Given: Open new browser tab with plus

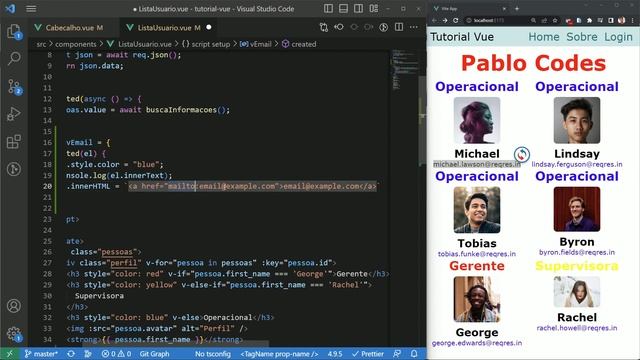Looking at the screenshot, I should (x=517, y=9).
